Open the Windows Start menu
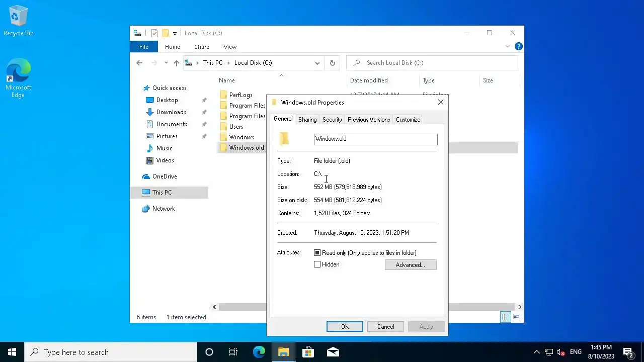Screen dimensions: 644x362 12,352
